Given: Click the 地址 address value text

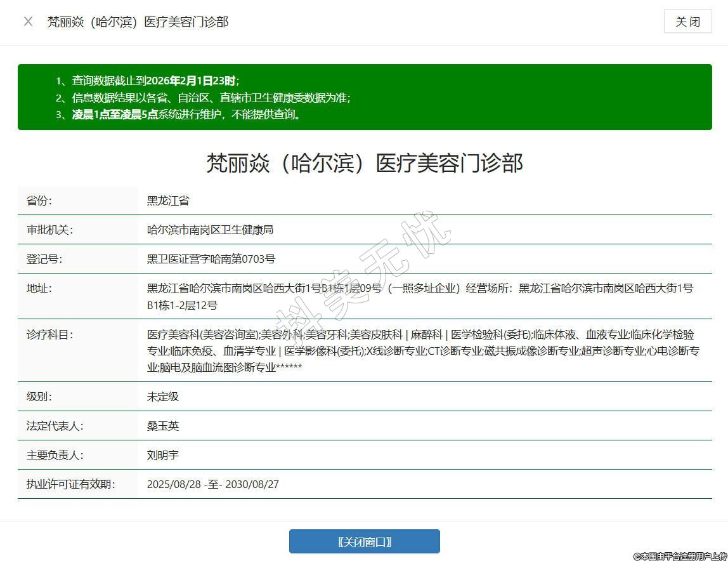Looking at the screenshot, I should [x=420, y=296].
